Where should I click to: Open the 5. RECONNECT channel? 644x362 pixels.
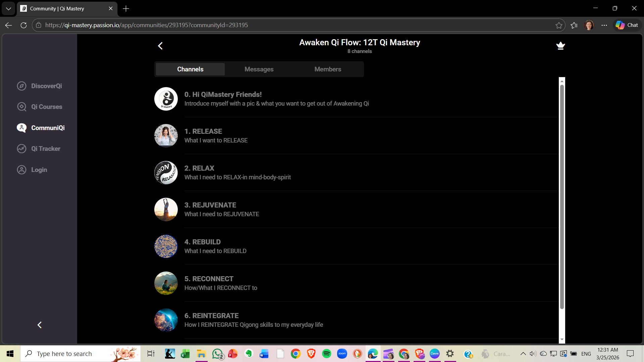209,279
